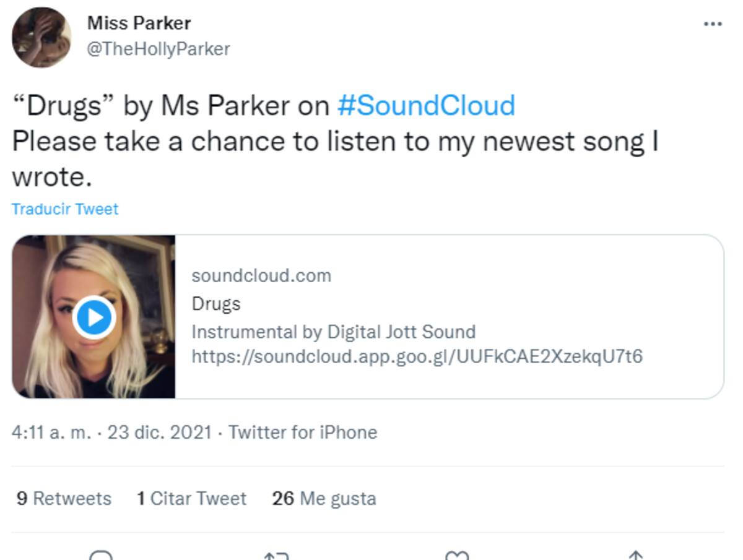Click the @TheHollyParker handle
Screen dimensions: 743x560
click(159, 49)
